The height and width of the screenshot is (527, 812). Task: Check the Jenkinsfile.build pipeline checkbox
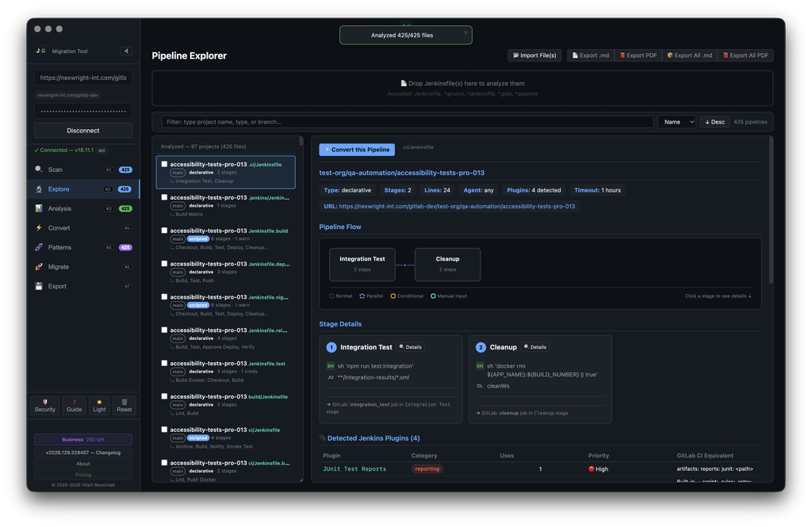point(164,231)
